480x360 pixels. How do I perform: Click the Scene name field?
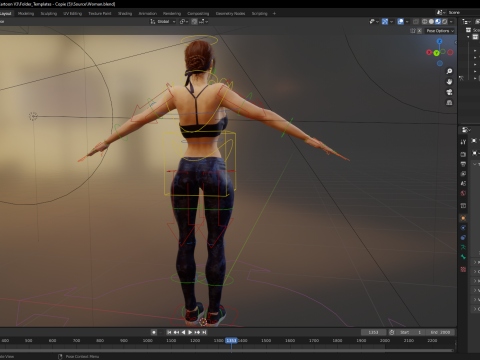click(463, 12)
